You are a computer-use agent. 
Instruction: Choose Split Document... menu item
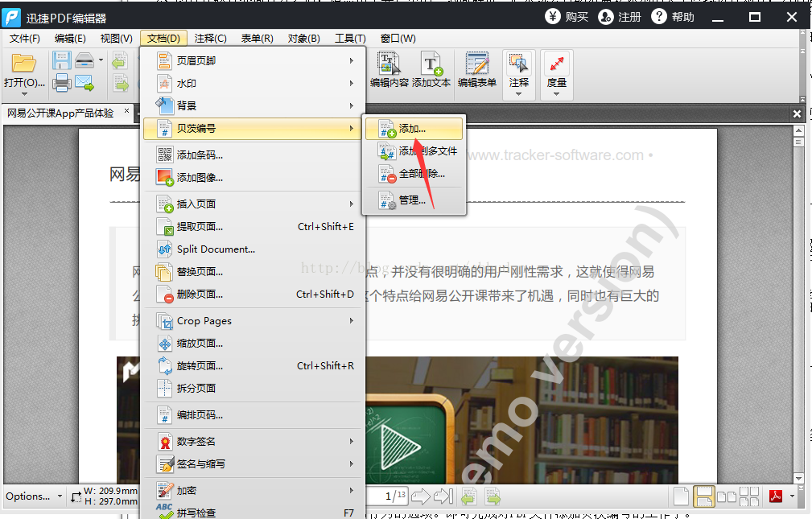click(253, 249)
